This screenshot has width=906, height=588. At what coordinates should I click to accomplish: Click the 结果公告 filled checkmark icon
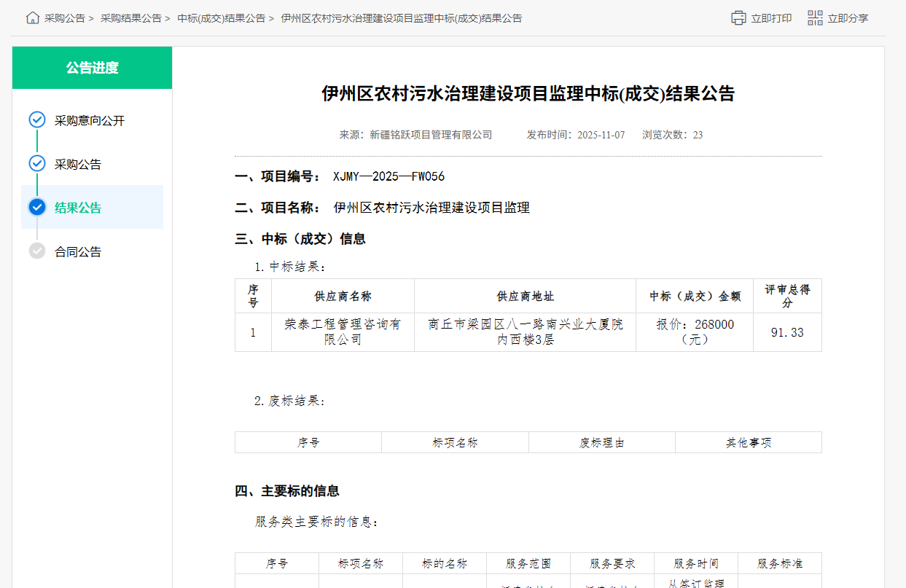37,208
